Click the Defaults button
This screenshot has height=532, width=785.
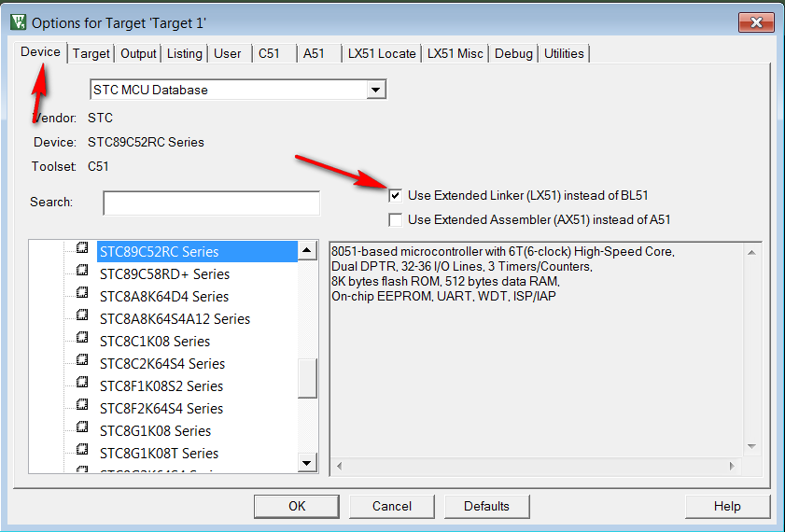486,507
